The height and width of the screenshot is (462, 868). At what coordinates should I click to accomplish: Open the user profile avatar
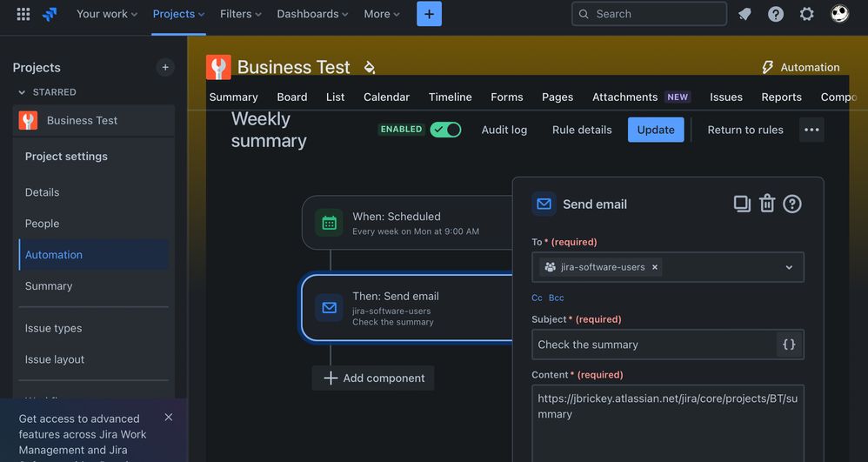(x=840, y=14)
